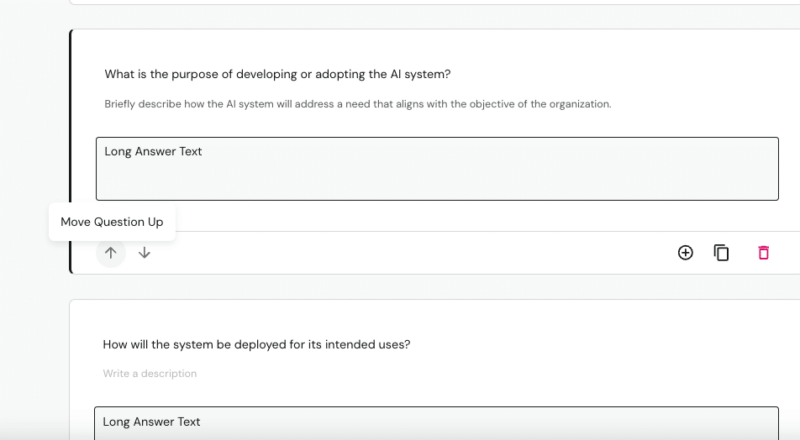The width and height of the screenshot is (800, 440).
Task: Click the shaded strip along the bottom edge
Action: (x=400, y=436)
